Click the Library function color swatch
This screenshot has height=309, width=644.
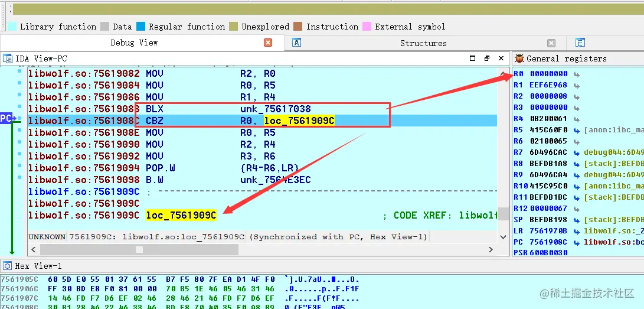[12, 27]
